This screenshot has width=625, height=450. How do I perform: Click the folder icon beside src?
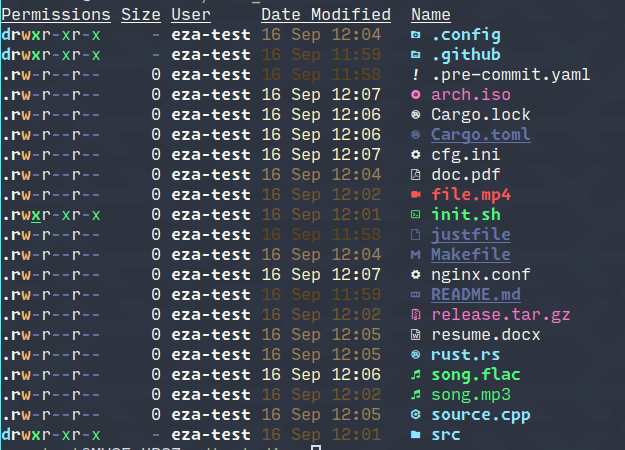point(416,434)
